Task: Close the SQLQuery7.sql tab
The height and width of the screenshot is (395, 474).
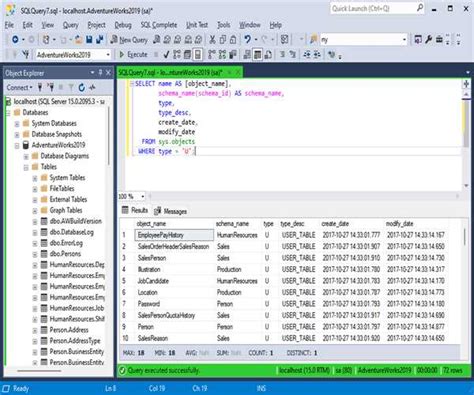Action: pos(238,72)
